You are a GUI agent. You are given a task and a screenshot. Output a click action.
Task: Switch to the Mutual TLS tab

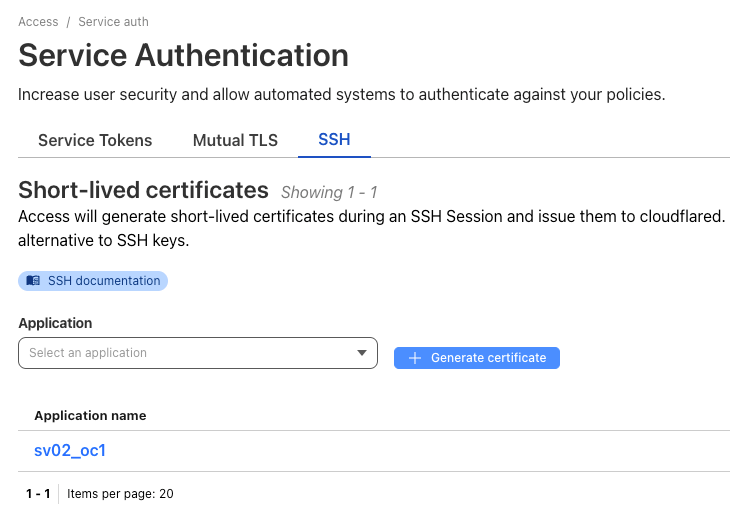[235, 140]
